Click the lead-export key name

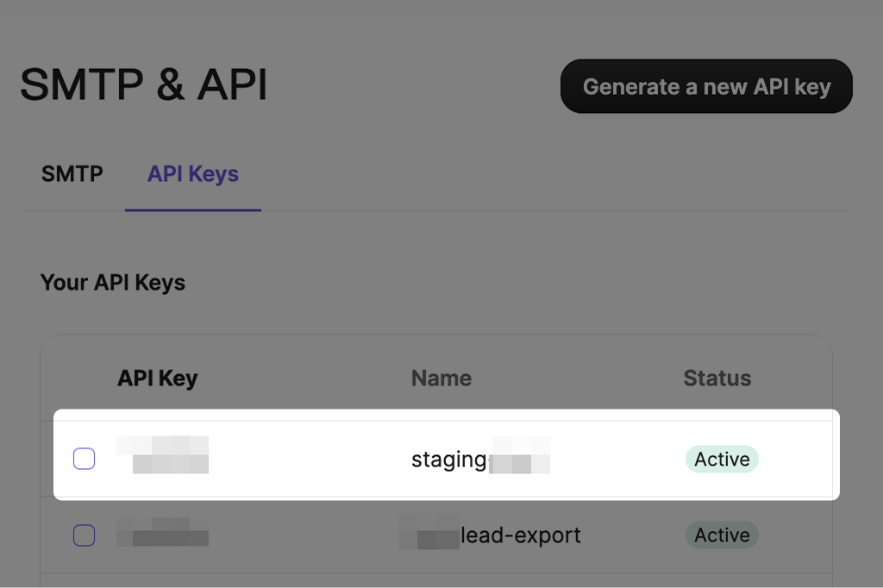(x=521, y=535)
